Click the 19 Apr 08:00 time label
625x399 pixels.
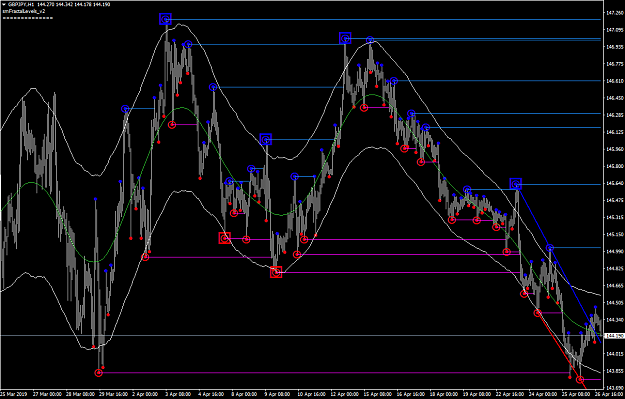click(477, 394)
